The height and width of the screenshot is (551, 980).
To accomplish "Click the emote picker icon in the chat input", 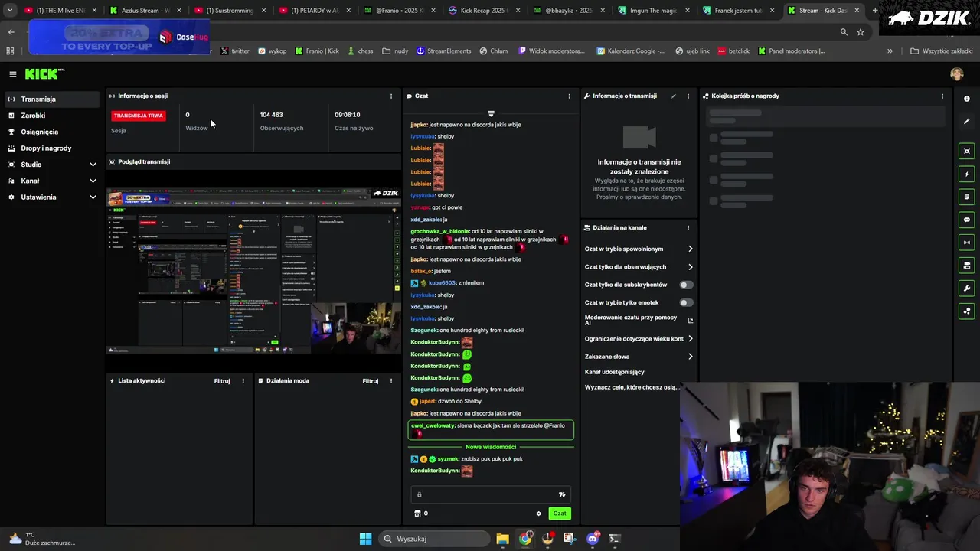I will [x=562, y=494].
